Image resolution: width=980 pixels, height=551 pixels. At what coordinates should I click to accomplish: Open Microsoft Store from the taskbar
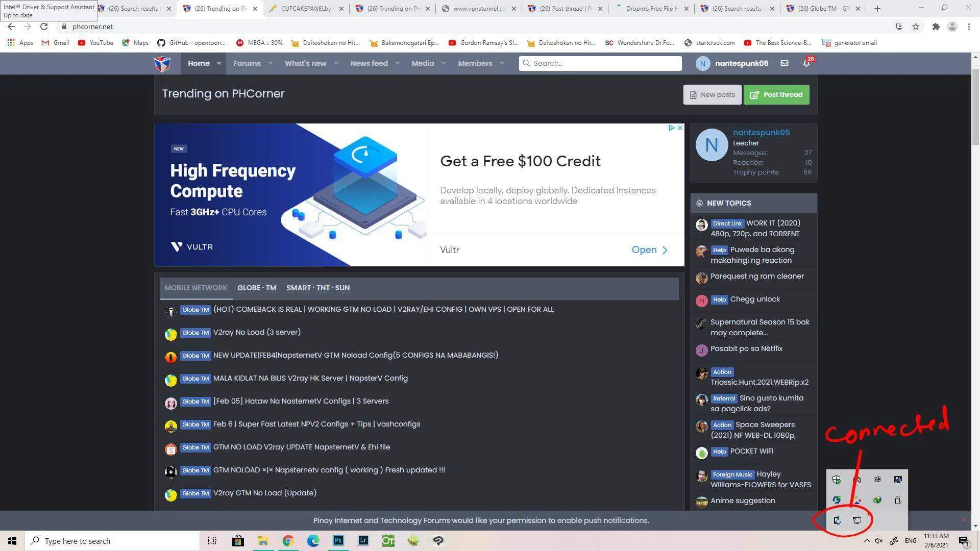238,541
